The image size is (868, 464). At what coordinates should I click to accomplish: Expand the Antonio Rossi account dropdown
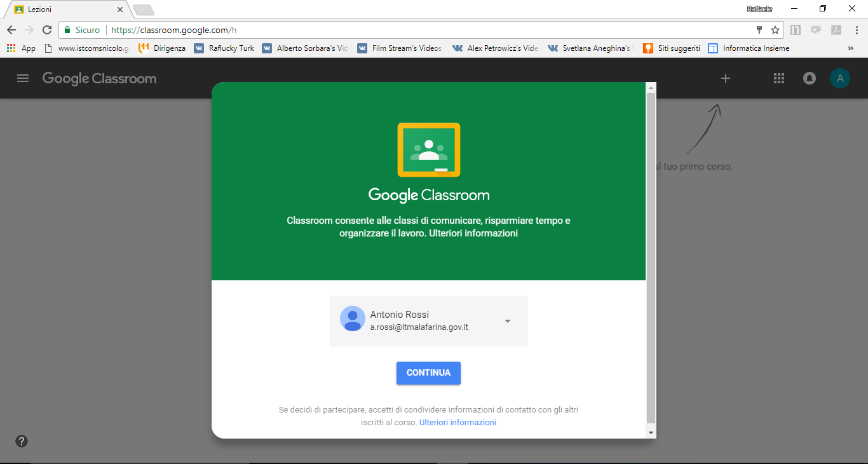tap(507, 321)
